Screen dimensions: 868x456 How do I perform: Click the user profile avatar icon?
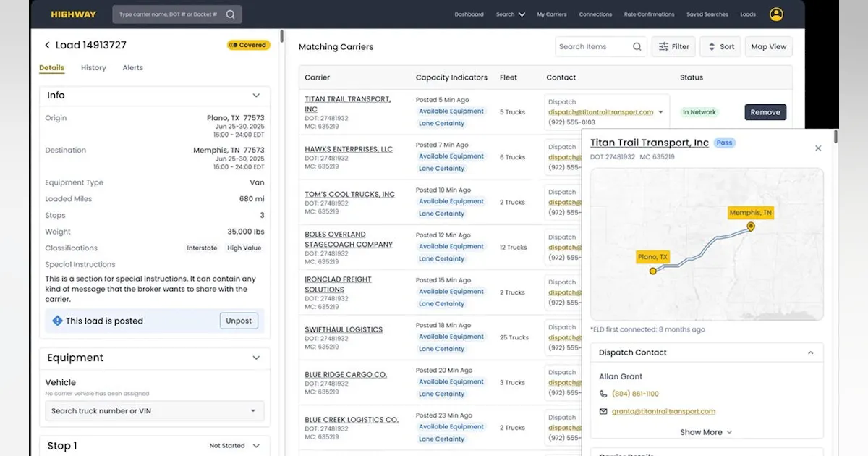(x=776, y=14)
